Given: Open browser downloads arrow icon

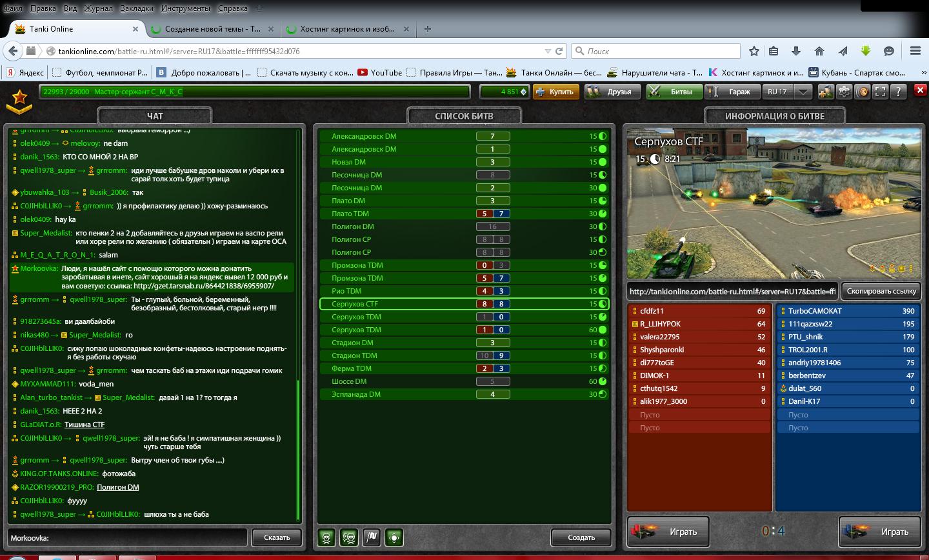Looking at the screenshot, I should (x=796, y=51).
